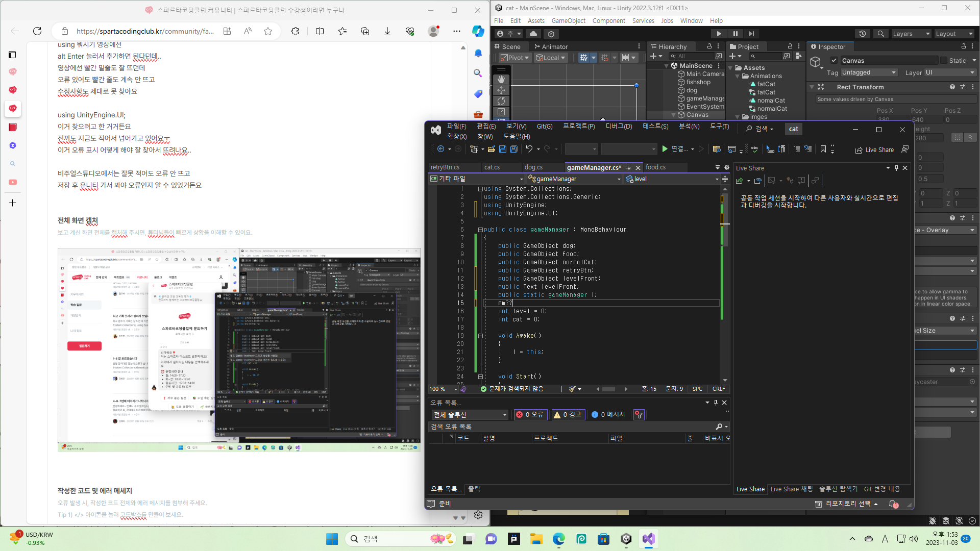The height and width of the screenshot is (551, 980).
Task: Open the Windows Start menu
Action: [332, 539]
